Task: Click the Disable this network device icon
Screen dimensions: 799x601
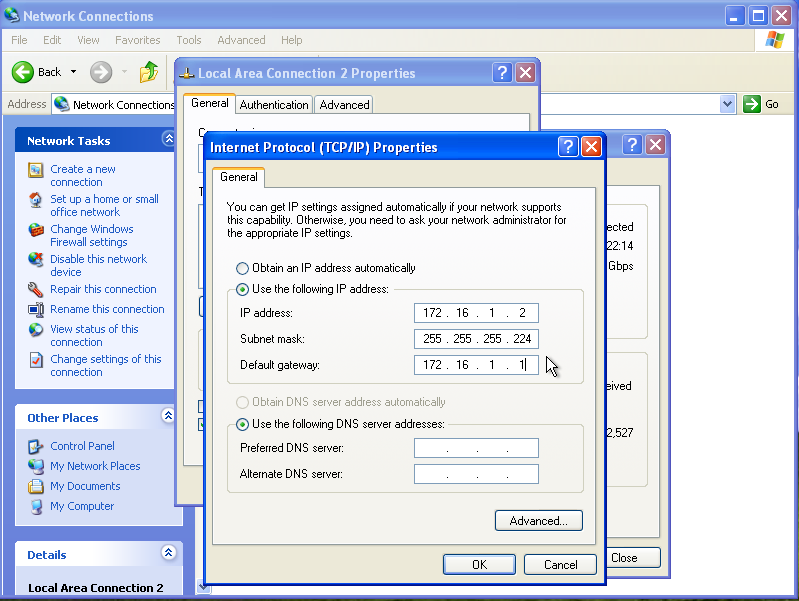Action: click(35, 259)
